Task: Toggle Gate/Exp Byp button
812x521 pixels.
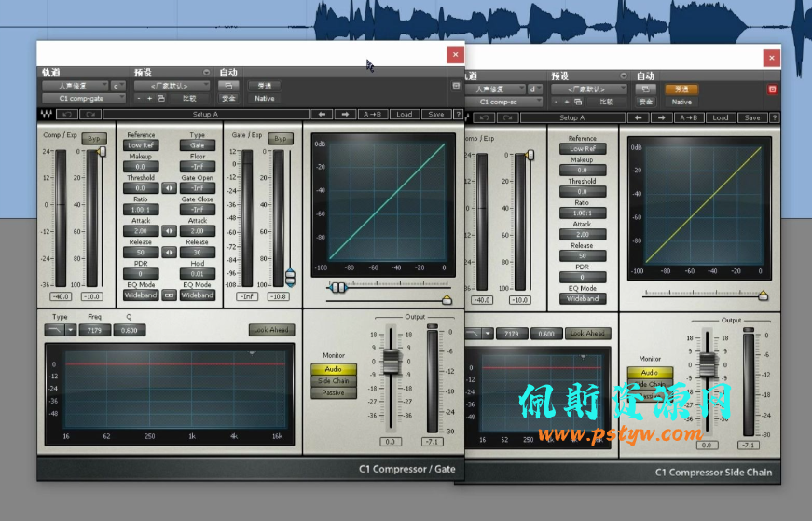Action: (281, 139)
